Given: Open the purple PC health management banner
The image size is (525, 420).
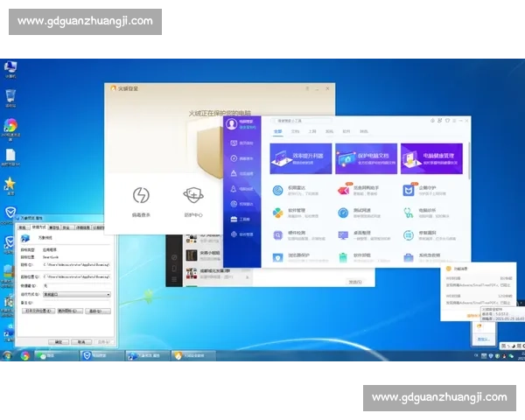Looking at the screenshot, I should [x=431, y=158].
